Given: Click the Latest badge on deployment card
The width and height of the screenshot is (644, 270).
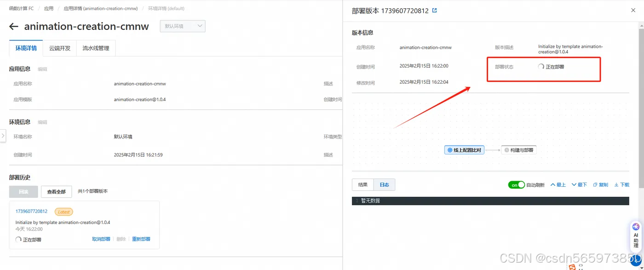Looking at the screenshot, I should (x=64, y=212).
